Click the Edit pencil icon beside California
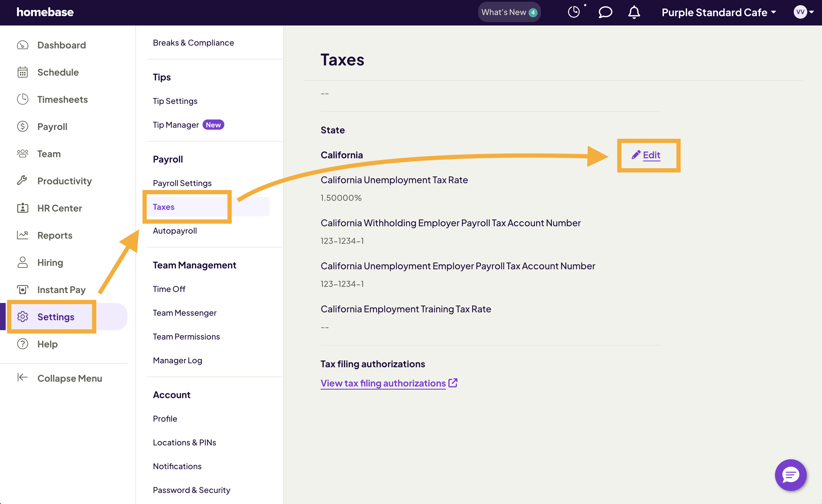This screenshot has height=504, width=822. [x=636, y=154]
